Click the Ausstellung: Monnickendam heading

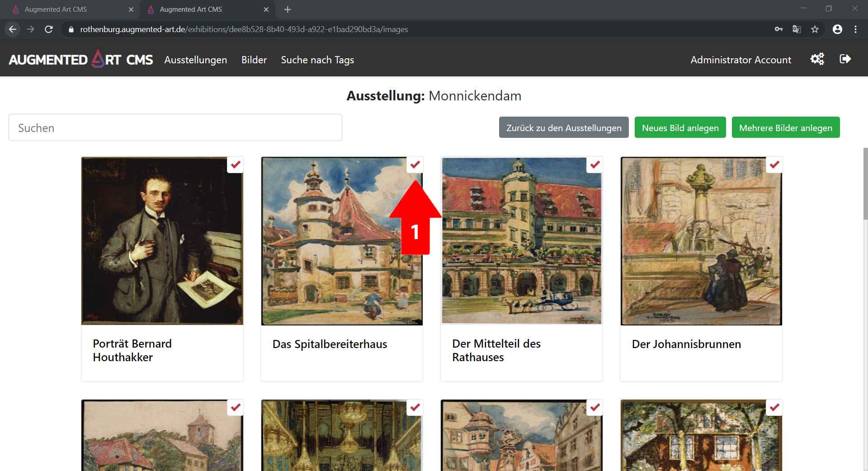coord(434,96)
